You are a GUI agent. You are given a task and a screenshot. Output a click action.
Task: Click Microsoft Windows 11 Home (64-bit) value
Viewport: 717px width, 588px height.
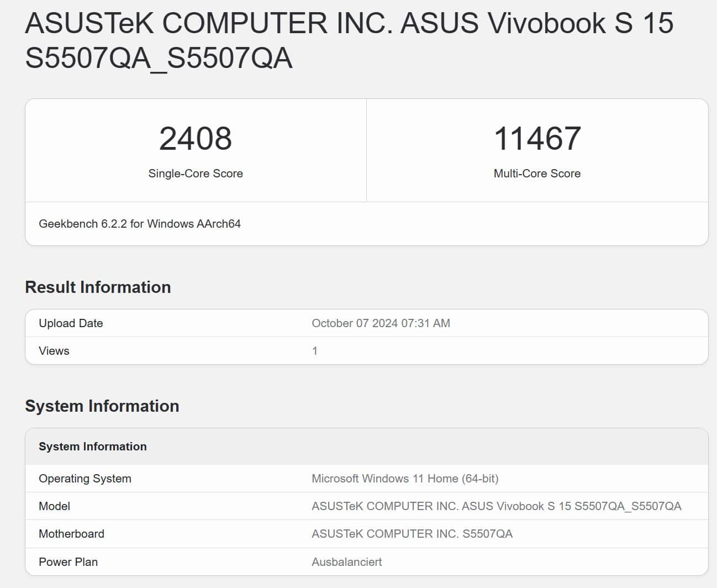point(405,479)
